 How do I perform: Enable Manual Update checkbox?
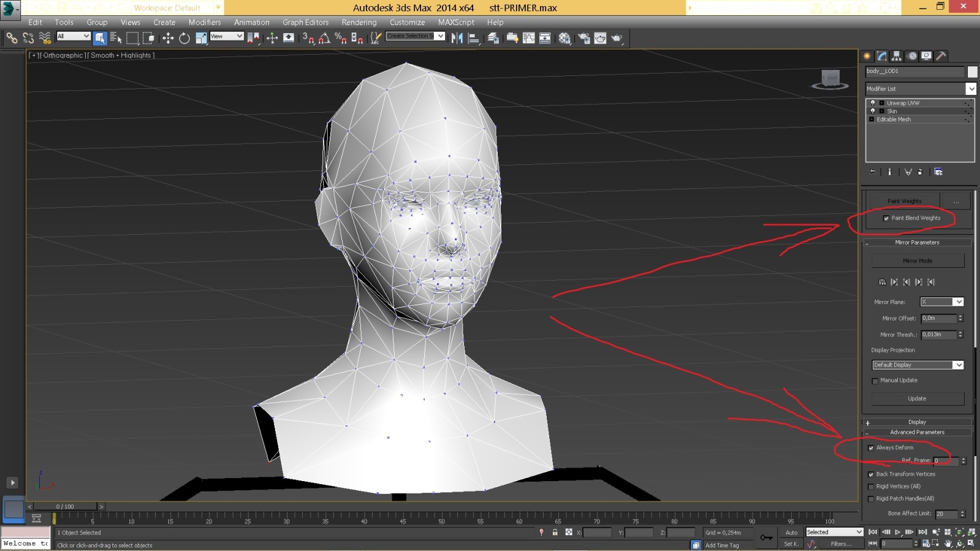point(875,381)
